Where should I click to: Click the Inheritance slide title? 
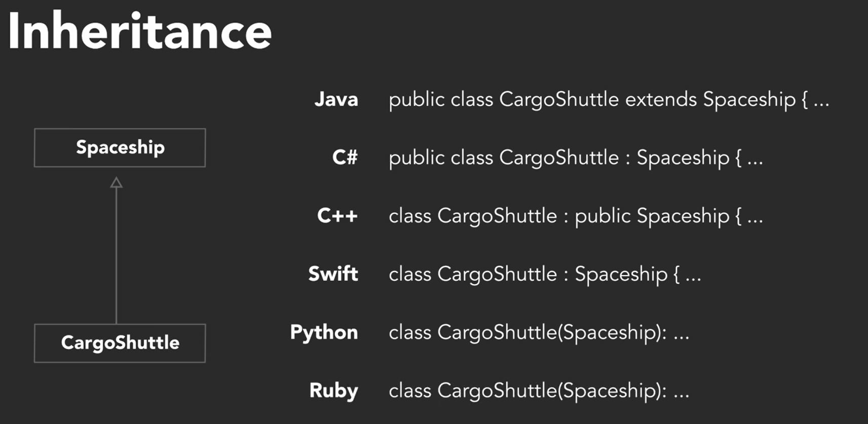[x=140, y=31]
